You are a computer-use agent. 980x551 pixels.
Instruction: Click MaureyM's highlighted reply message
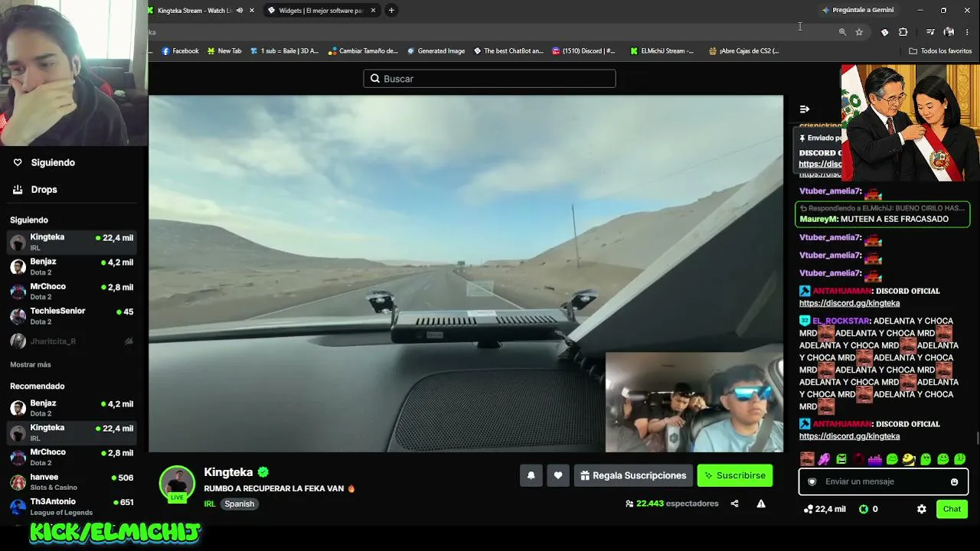pos(883,214)
